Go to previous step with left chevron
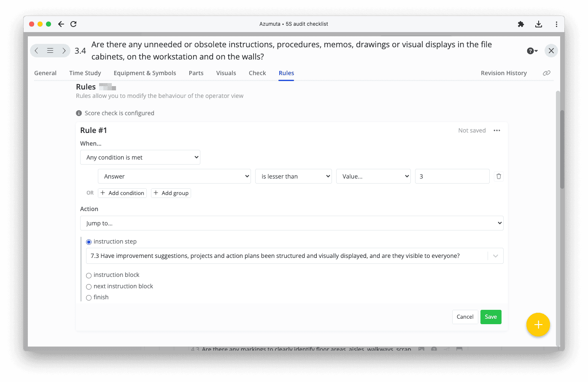 36,50
